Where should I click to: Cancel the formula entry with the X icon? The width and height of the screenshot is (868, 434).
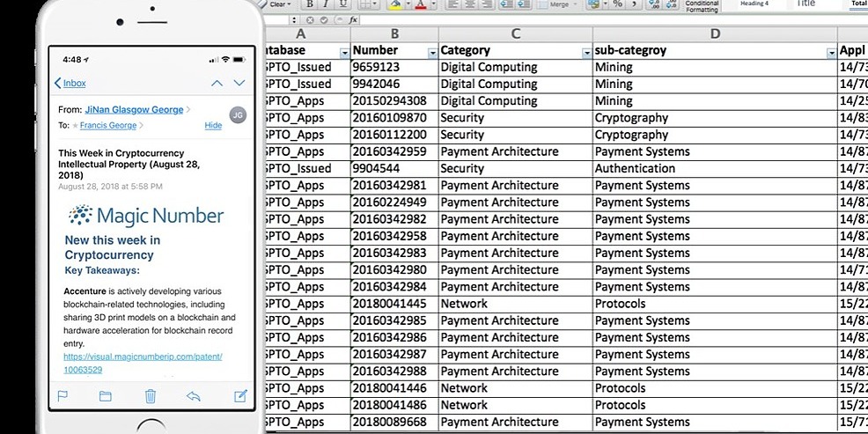(310, 20)
